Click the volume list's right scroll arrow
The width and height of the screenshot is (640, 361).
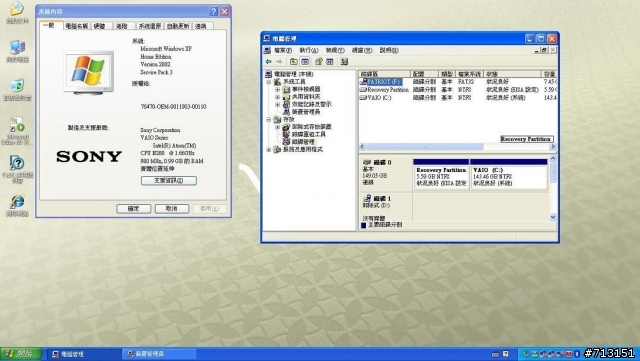click(553, 147)
